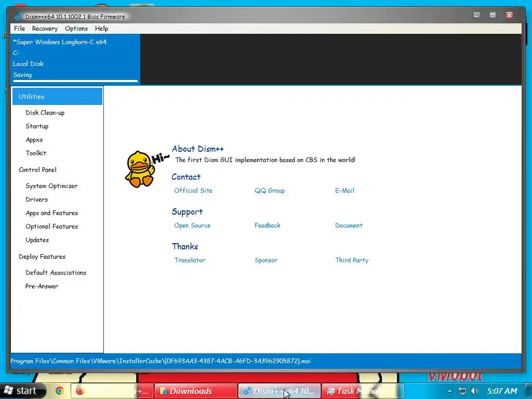Select the Deploy Features section header

tap(42, 257)
